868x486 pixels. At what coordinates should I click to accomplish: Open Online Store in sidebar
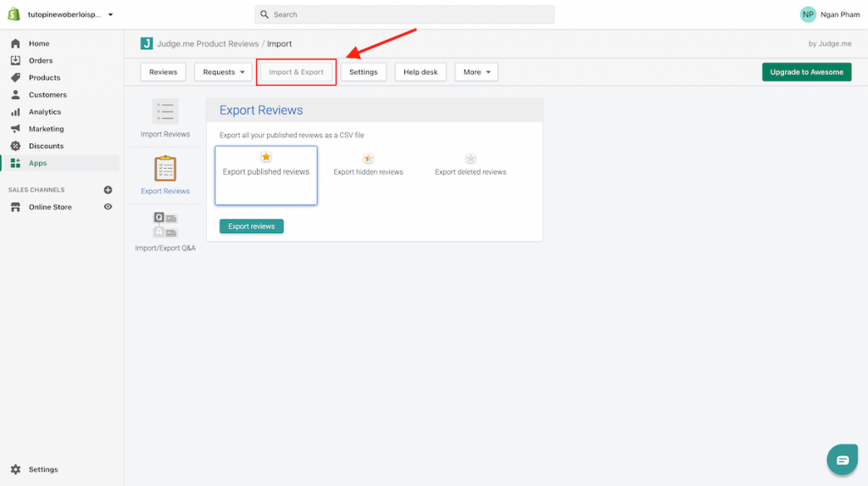click(x=50, y=207)
